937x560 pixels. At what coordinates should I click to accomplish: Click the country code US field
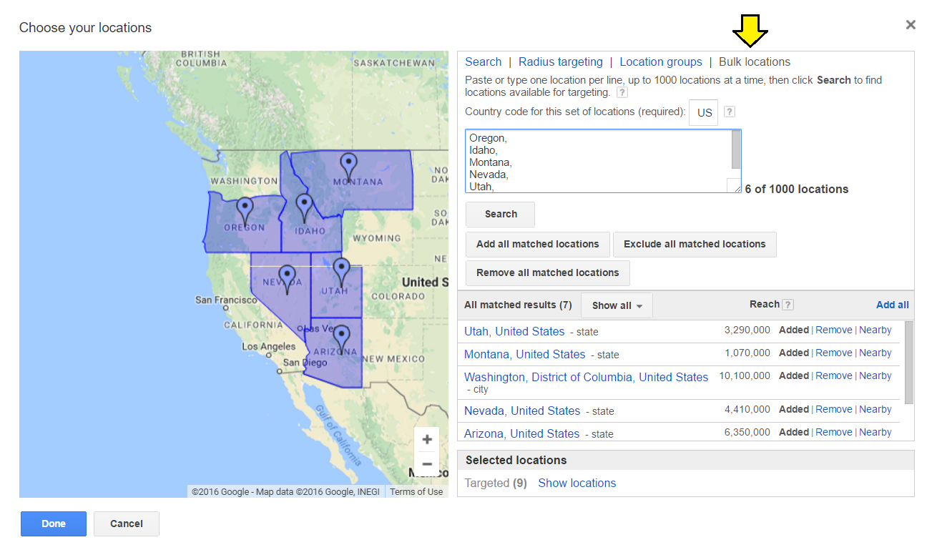click(704, 112)
